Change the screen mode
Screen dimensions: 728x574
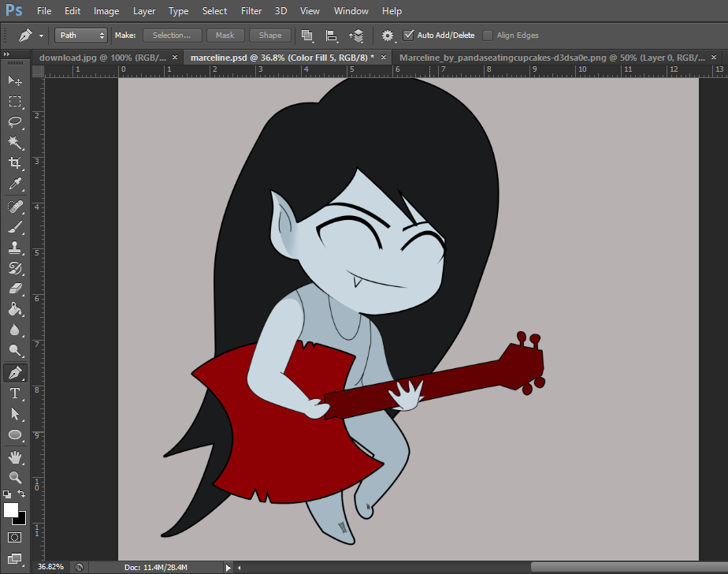[x=15, y=559]
